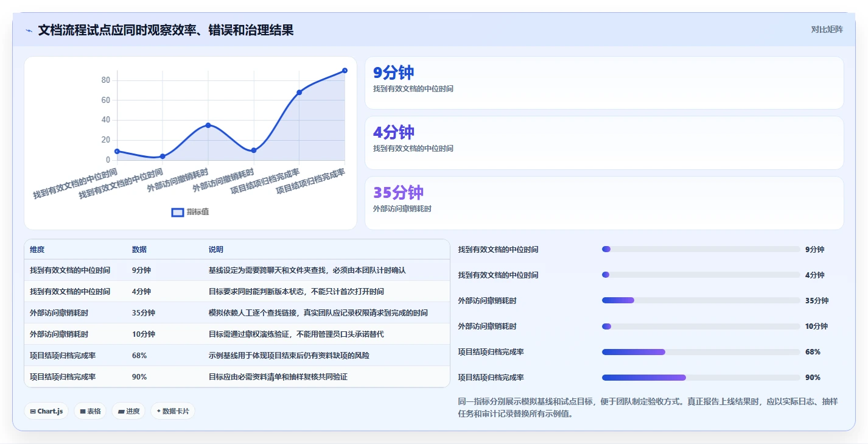This screenshot has width=868, height=444.
Task: Click the chart data point at value 90
Action: 345,71
